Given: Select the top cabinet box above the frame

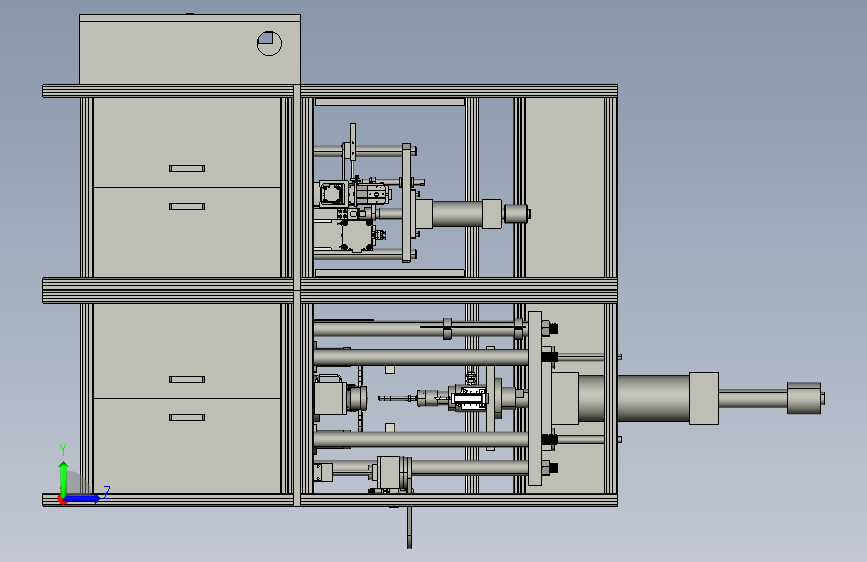Looking at the screenshot, I should pyautogui.click(x=190, y=50).
